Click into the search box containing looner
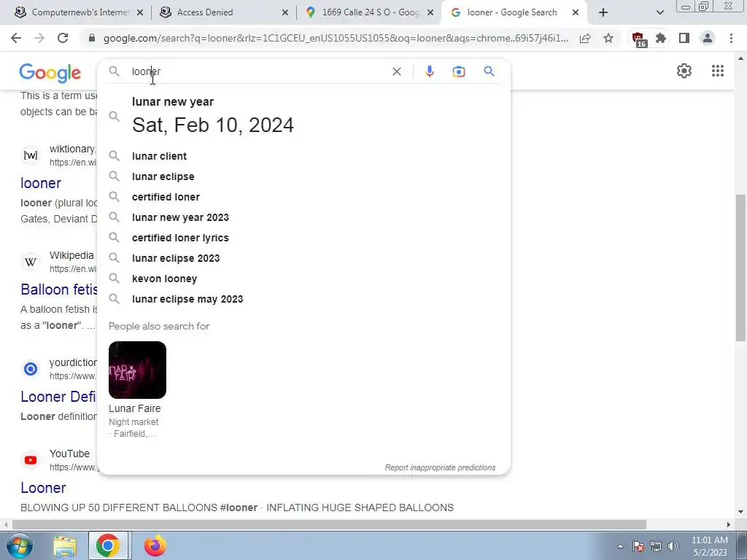Screen dimensions: 747x560 258,71
